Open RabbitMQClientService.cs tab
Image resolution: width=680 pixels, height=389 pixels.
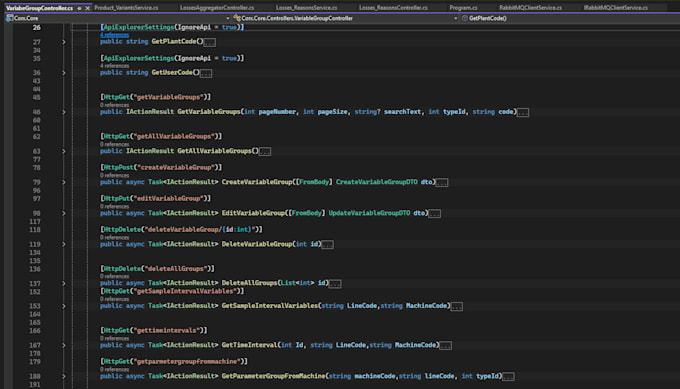pyautogui.click(x=530, y=8)
